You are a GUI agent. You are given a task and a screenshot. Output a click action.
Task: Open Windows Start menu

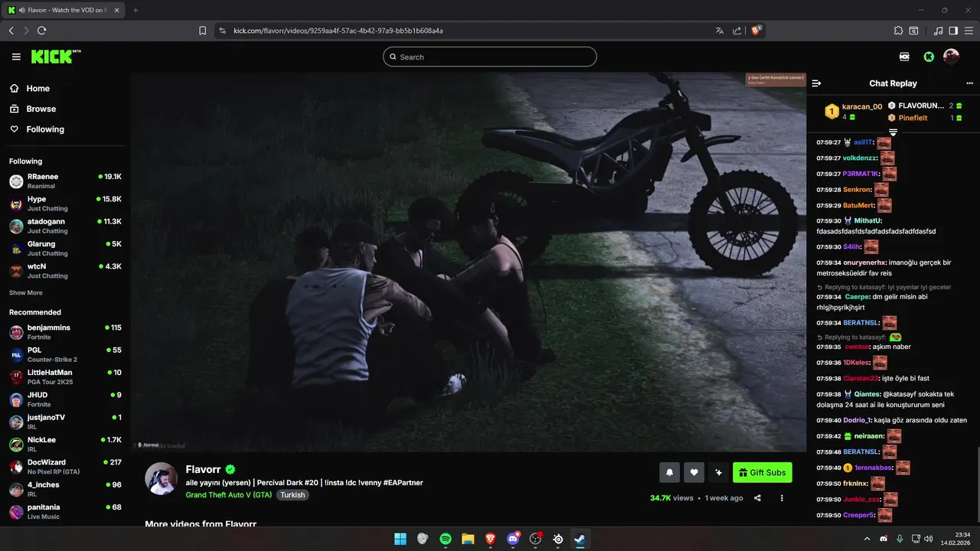click(400, 539)
